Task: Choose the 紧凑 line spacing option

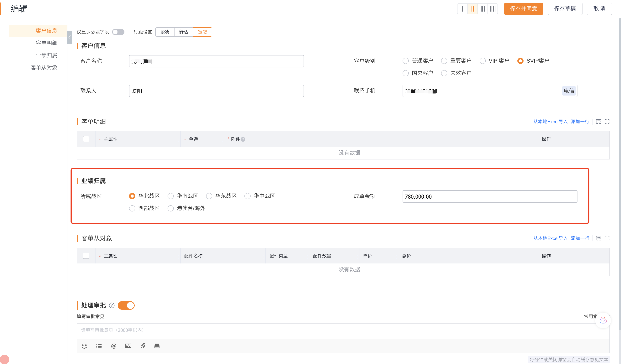Action: click(x=165, y=32)
